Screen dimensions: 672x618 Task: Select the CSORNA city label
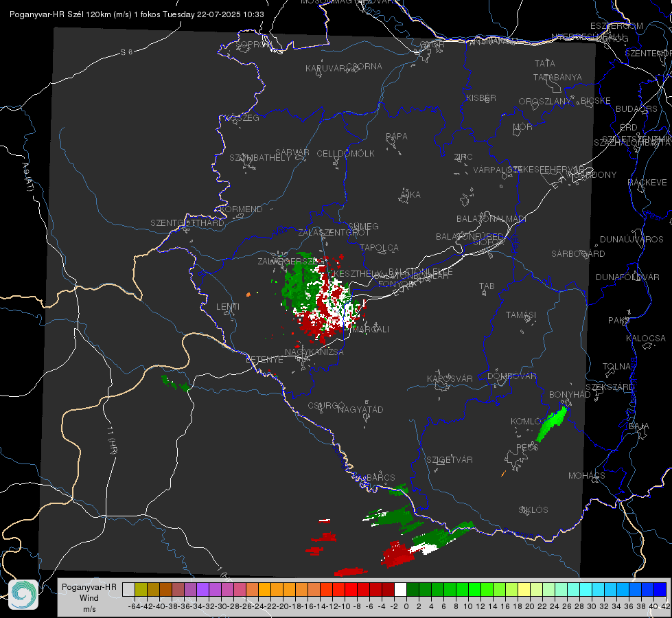click(x=364, y=67)
